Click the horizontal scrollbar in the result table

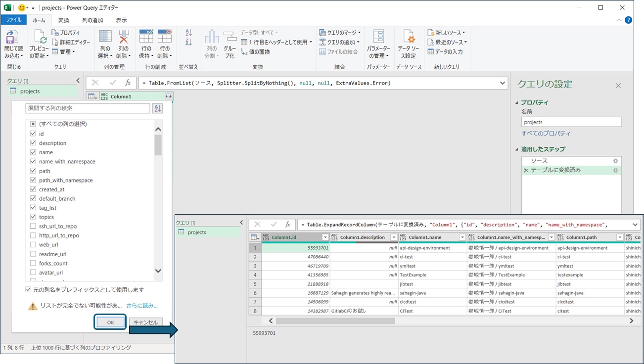coord(335,321)
